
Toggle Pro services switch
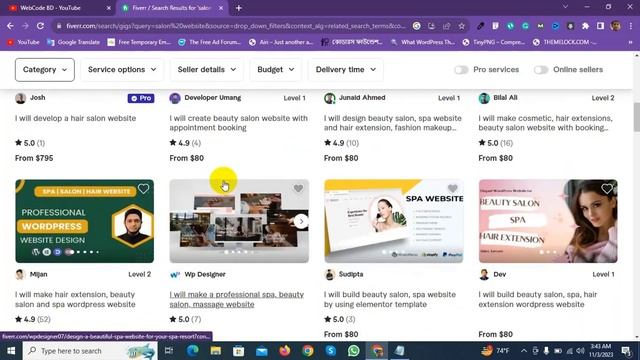(461, 70)
